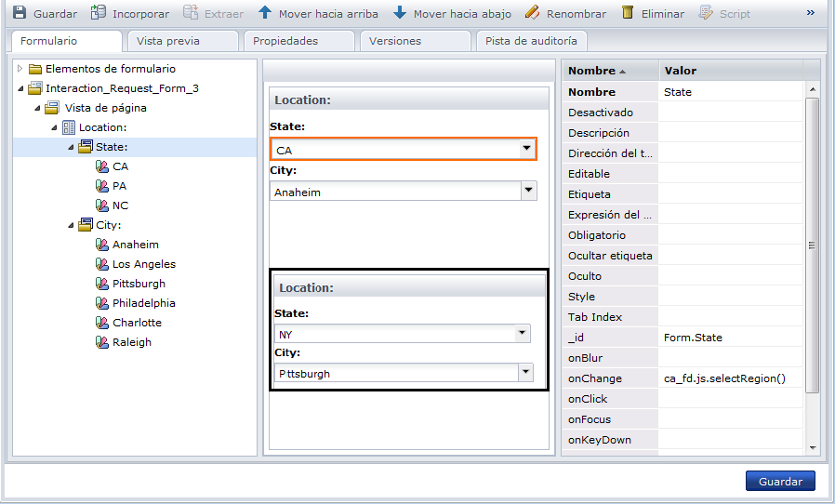Click the Valor column header

click(731, 71)
